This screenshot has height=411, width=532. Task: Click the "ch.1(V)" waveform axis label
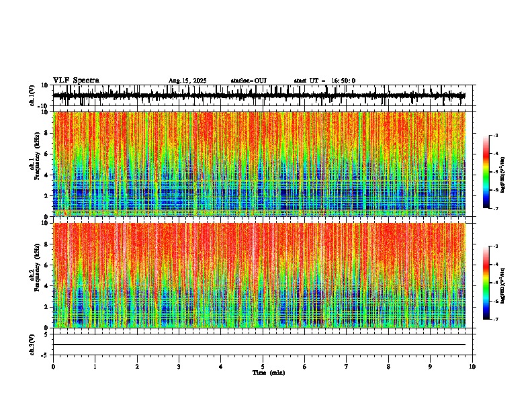pyautogui.click(x=32, y=95)
